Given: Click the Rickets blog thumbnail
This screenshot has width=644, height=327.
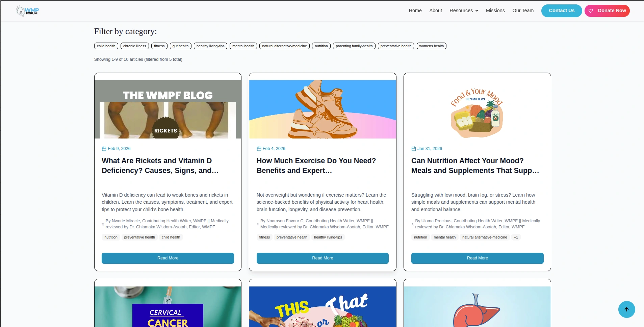Looking at the screenshot, I should (x=168, y=109).
